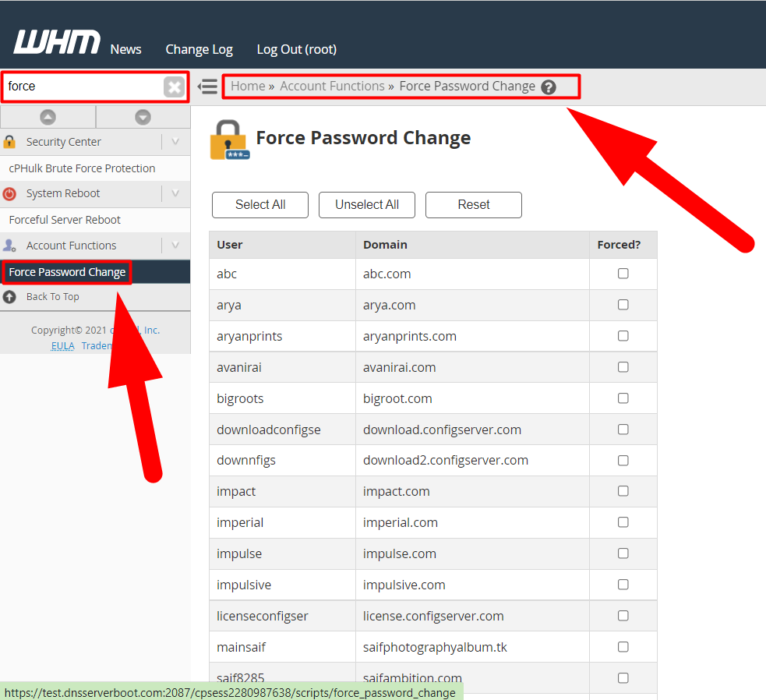Open System Reboot section label
Image resolution: width=766 pixels, height=700 pixels.
(x=63, y=193)
